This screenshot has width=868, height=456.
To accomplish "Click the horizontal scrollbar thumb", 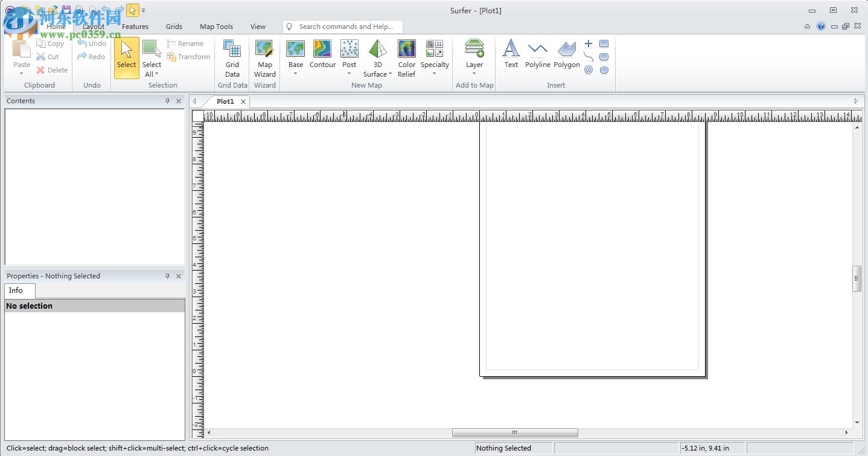I will tap(515, 432).
